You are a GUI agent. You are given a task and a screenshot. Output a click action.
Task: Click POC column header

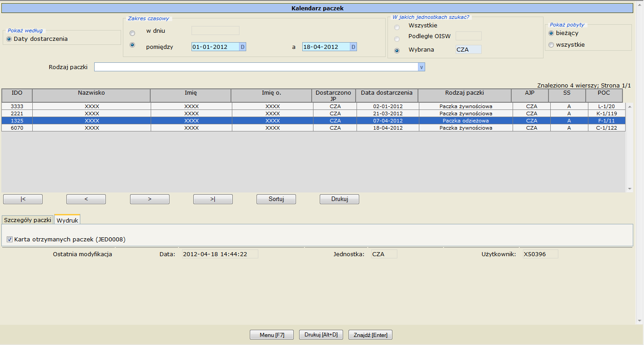pos(604,96)
